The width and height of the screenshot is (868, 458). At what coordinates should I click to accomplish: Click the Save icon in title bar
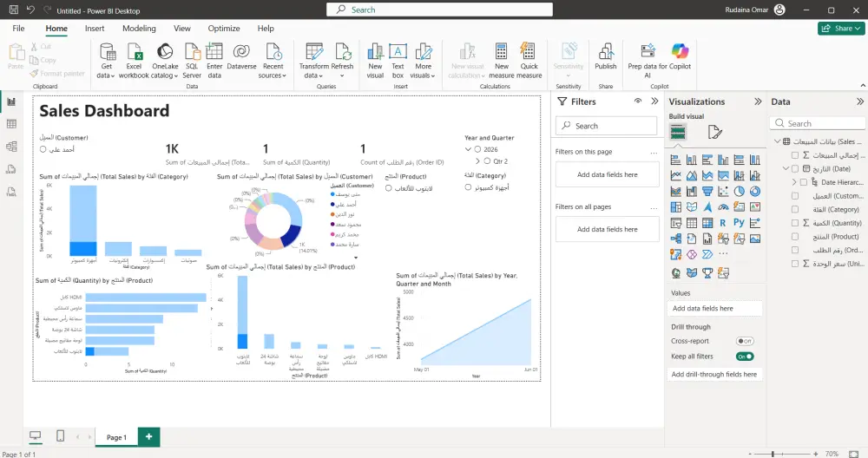[x=14, y=10]
